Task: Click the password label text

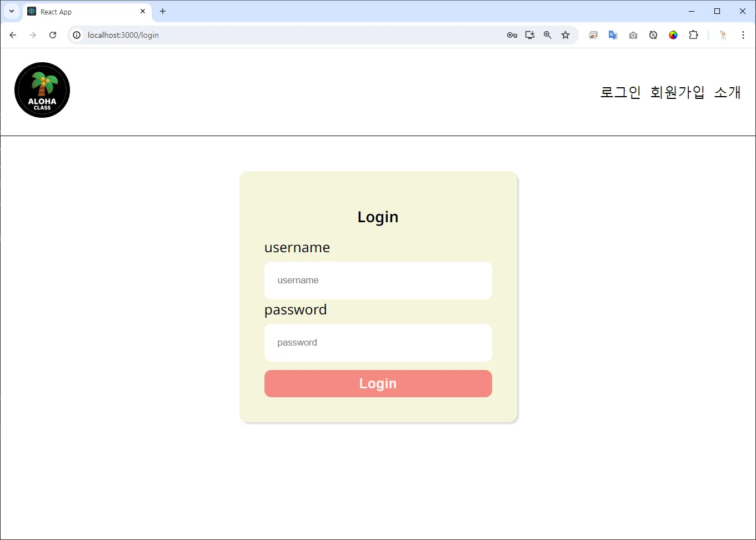Action: coord(296,310)
